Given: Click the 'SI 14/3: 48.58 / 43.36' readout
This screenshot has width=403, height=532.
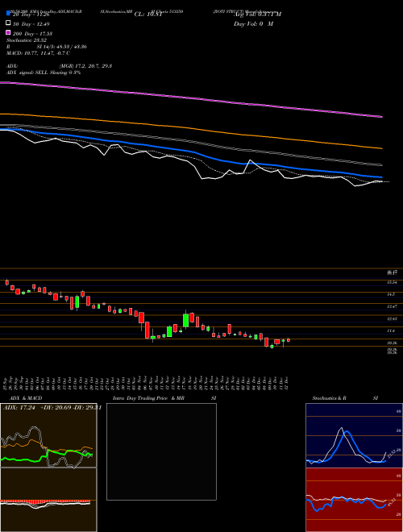Looking at the screenshot, I should [62, 47].
